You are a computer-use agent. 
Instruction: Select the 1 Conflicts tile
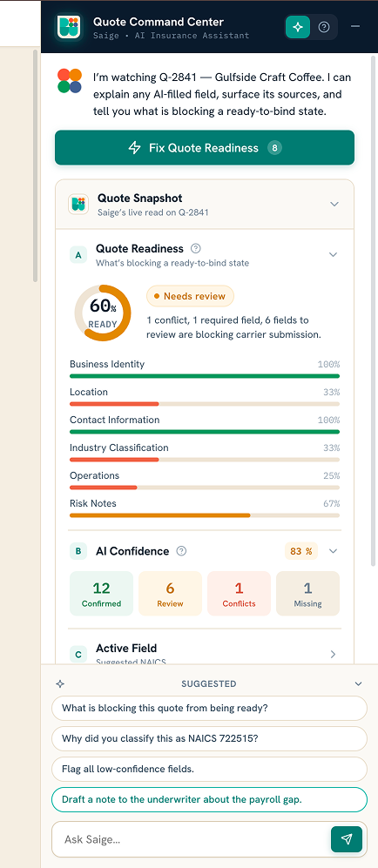click(240, 594)
